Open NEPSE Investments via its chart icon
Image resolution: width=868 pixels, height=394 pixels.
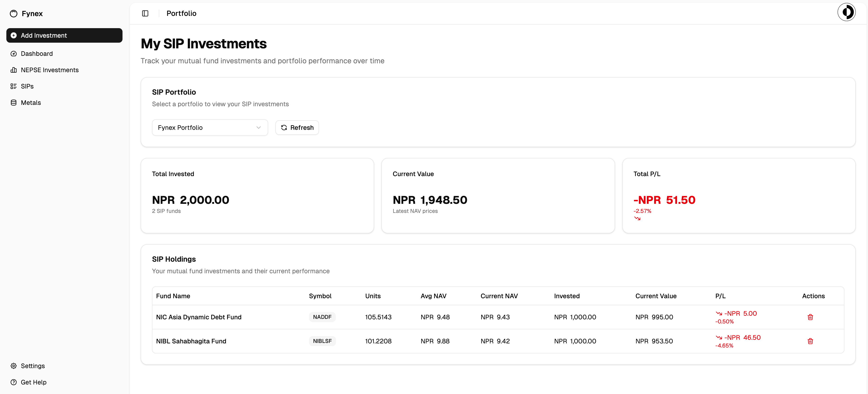pos(13,70)
